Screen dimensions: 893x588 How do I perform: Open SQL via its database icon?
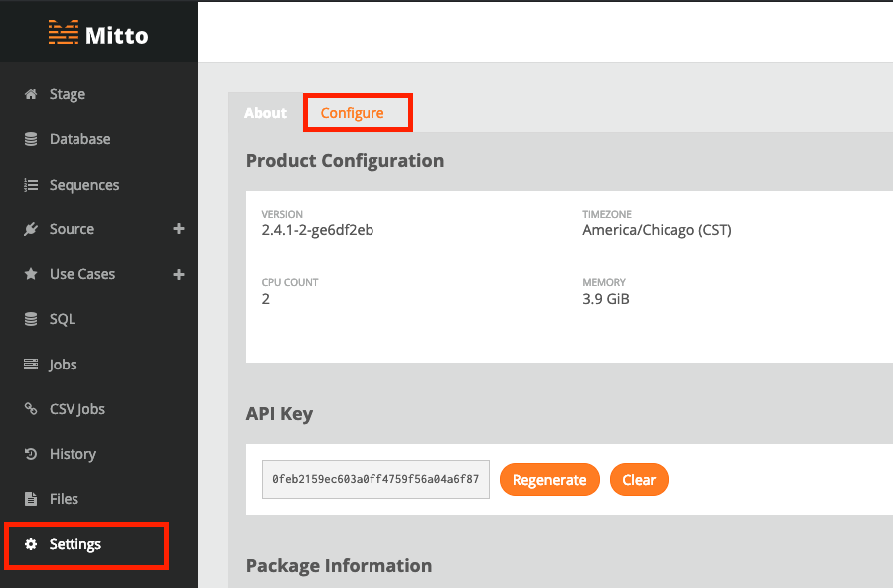click(x=31, y=319)
